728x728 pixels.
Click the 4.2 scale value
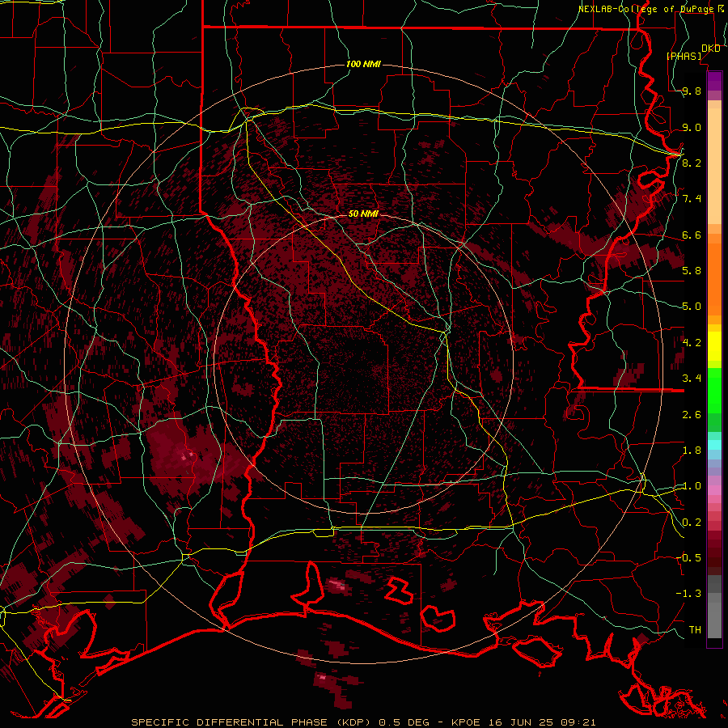click(x=692, y=342)
